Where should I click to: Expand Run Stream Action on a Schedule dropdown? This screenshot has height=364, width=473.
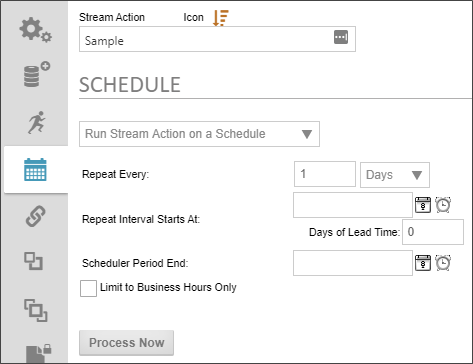coord(199,134)
